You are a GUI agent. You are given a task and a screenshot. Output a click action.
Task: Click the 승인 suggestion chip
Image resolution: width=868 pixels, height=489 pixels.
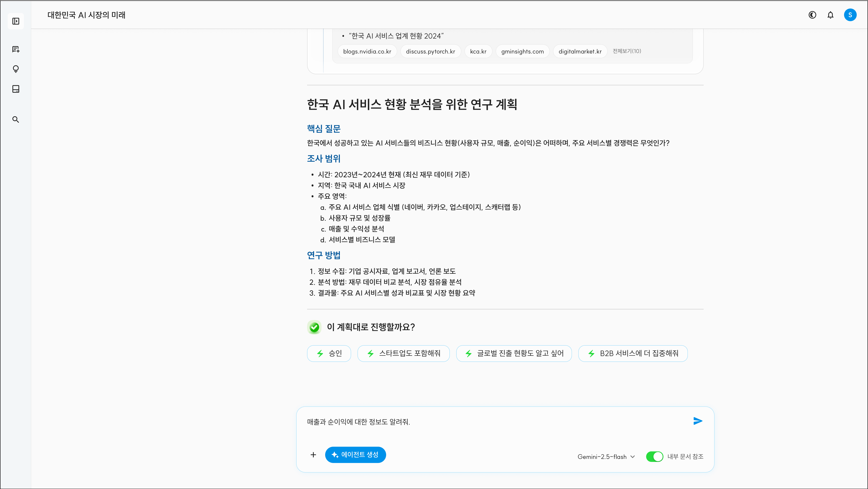coord(329,353)
